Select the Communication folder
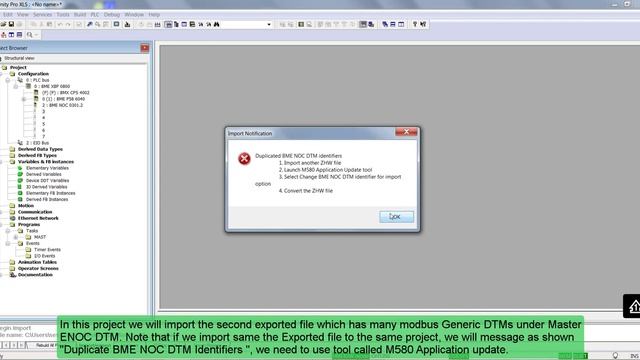This screenshot has width=640, height=360. (x=35, y=212)
